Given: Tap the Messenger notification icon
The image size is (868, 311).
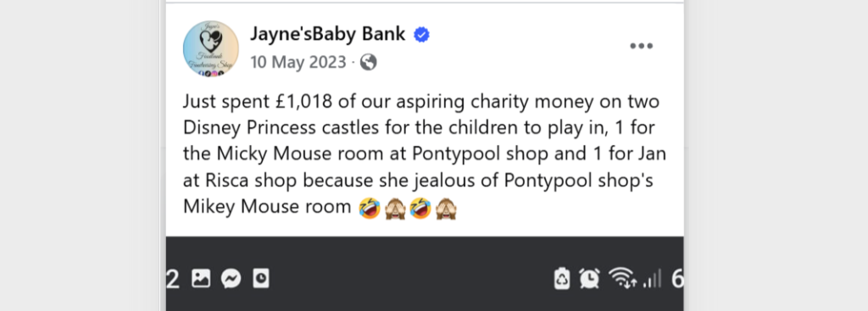Looking at the screenshot, I should pos(231,279).
